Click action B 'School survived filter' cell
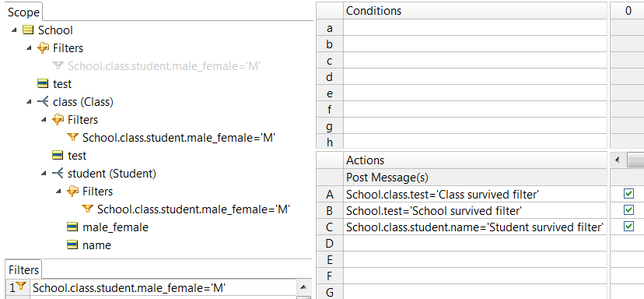Screen dimensions: 644x299 click(474, 210)
